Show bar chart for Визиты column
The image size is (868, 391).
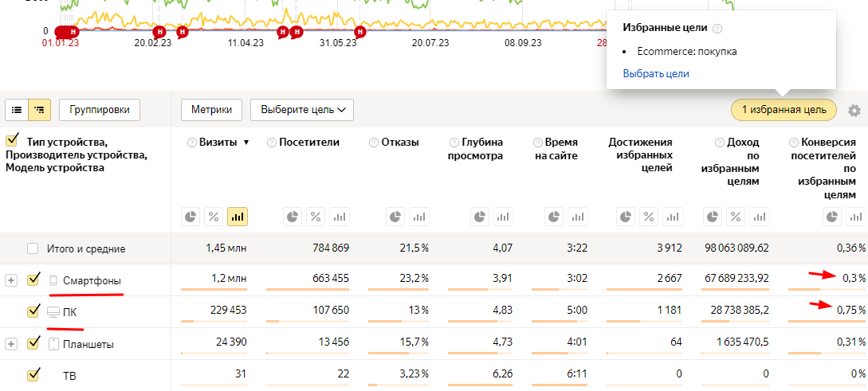[x=237, y=216]
